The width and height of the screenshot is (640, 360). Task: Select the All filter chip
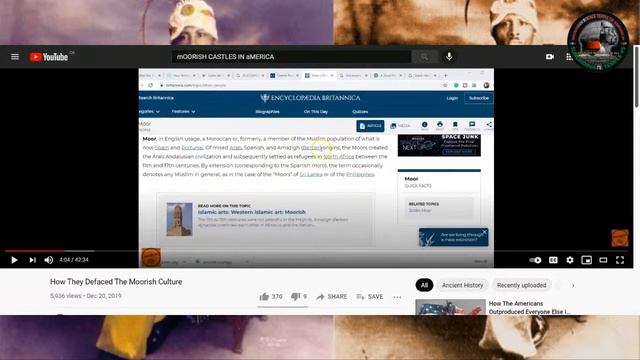(424, 285)
